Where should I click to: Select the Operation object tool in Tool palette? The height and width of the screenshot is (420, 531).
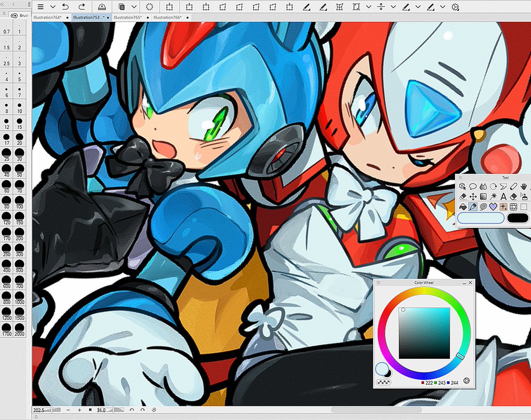tap(463, 187)
